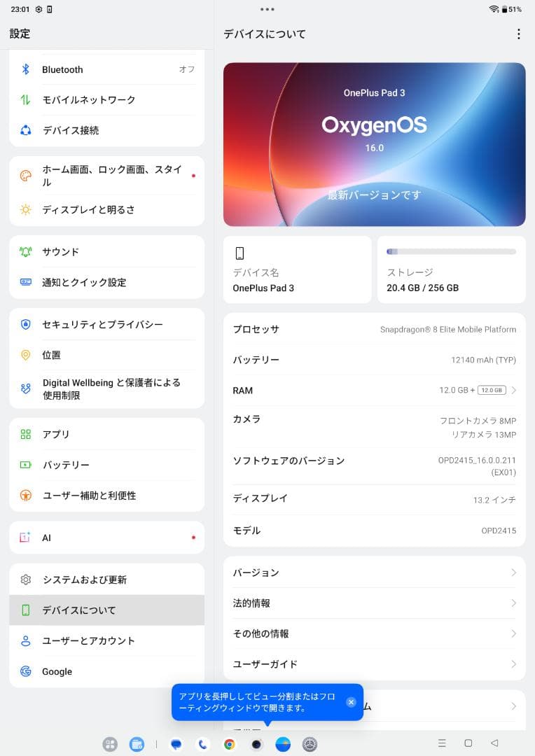Tap the Digital Wellbeing icon

[x=26, y=388]
